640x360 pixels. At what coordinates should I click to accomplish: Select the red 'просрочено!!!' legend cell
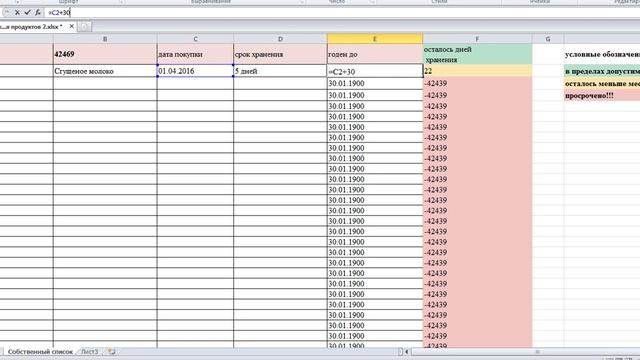point(602,96)
